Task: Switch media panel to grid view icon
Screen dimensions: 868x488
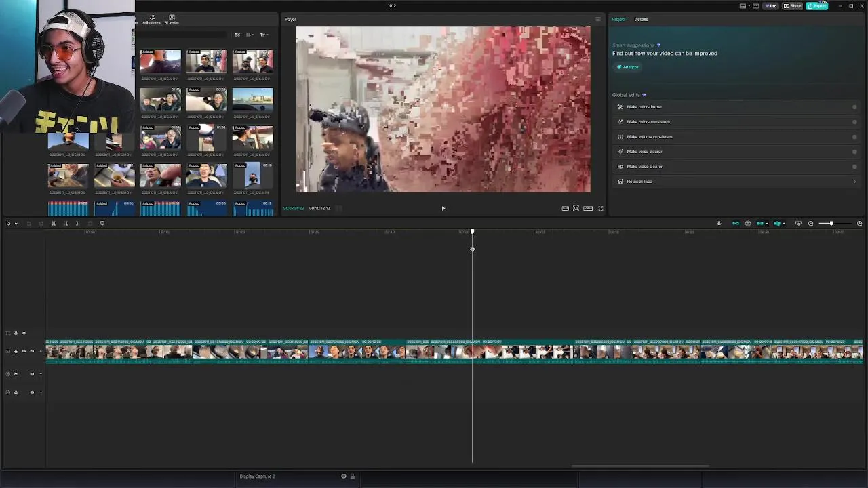Action: pos(237,35)
